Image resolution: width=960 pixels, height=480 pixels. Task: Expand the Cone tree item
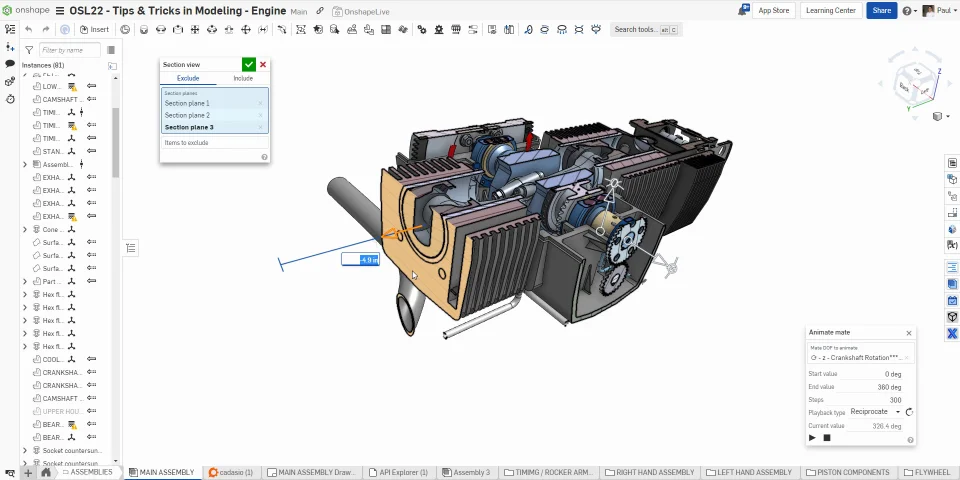(x=25, y=230)
